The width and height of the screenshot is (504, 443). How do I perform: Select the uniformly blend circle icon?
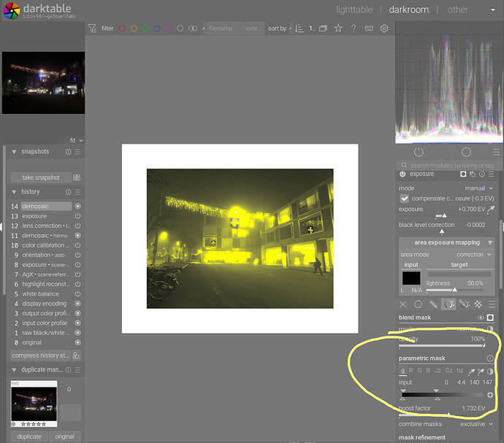click(418, 304)
